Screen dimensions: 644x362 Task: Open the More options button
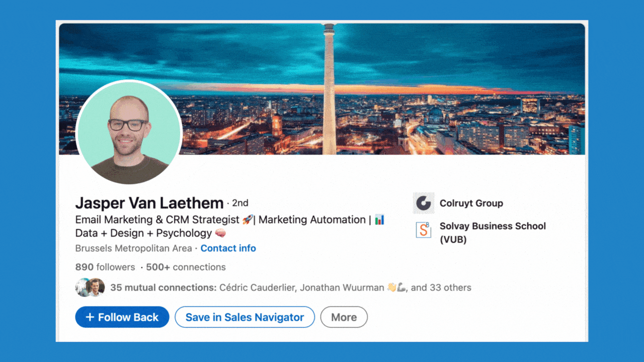[x=344, y=317]
